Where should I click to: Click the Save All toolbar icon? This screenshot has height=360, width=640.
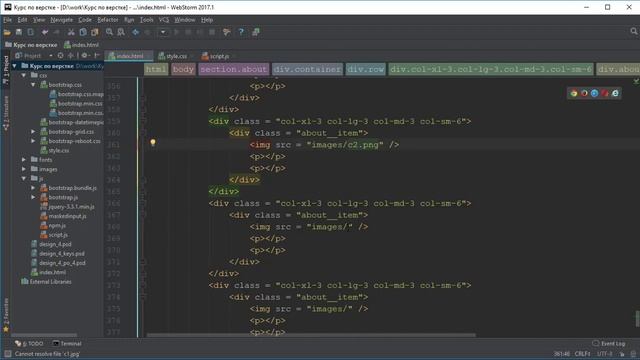(19, 32)
